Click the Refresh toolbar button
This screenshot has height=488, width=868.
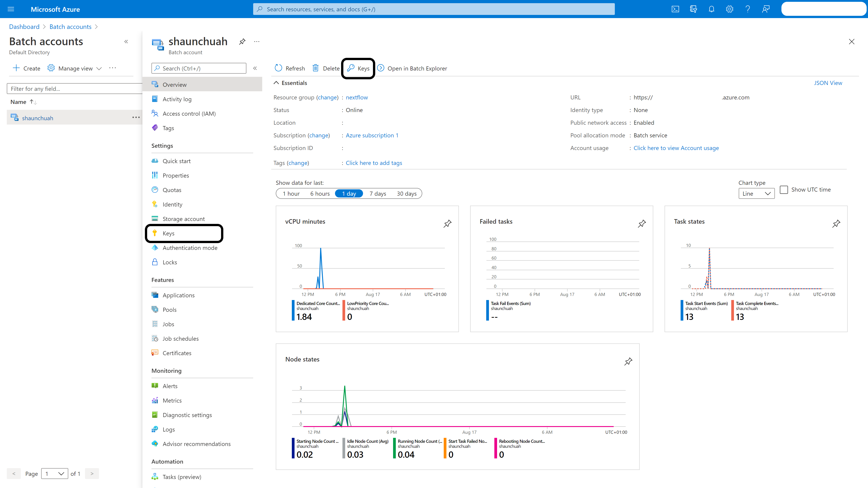click(x=289, y=68)
